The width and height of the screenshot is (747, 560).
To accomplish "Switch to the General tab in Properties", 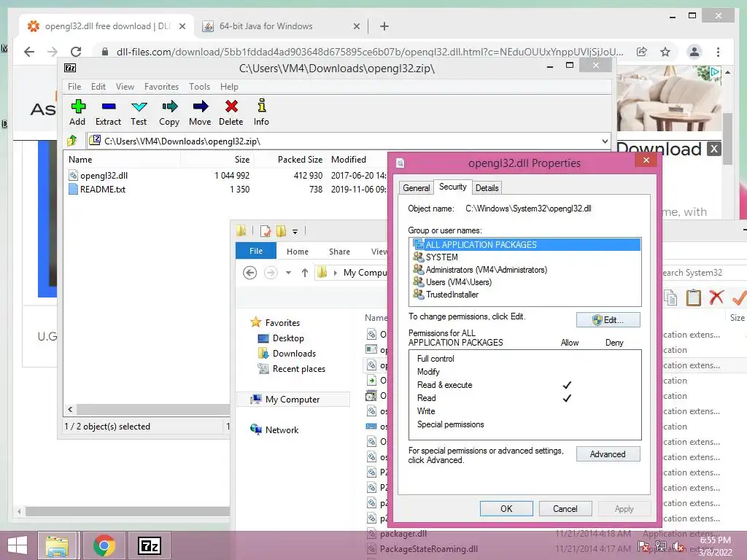I will [x=417, y=187].
